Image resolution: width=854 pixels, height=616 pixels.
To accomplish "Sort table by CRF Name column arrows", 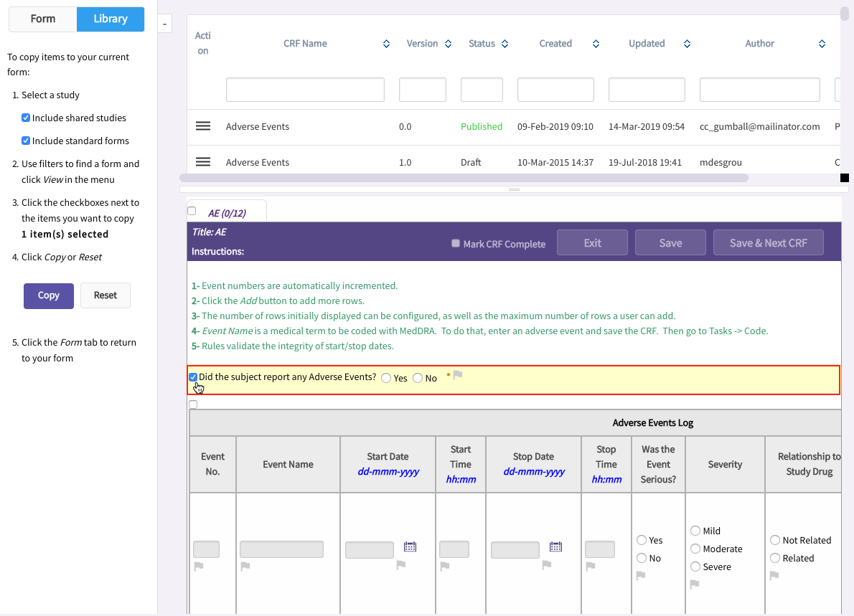I will click(x=386, y=44).
